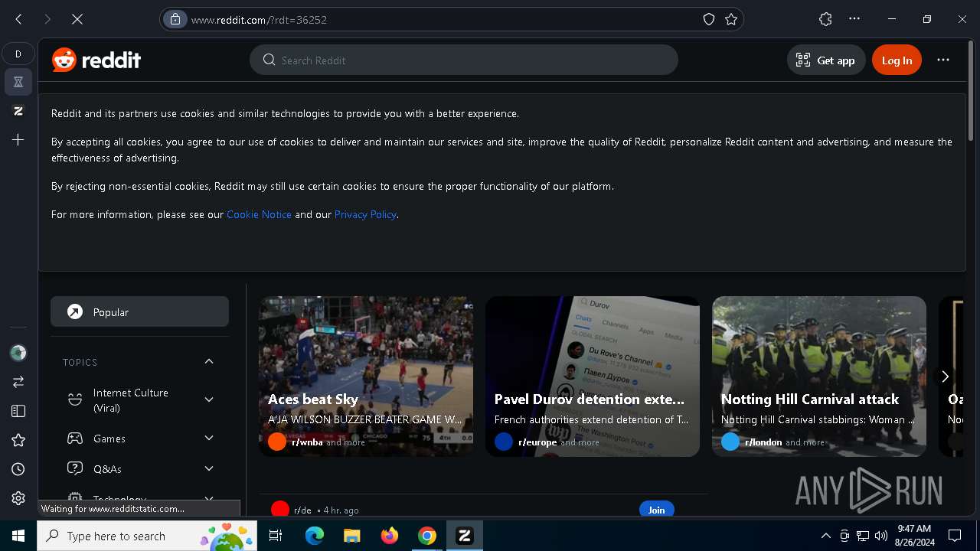Viewport: 980px width, 551px height.
Task: Expand the Games topic chevron
Action: 209,438
